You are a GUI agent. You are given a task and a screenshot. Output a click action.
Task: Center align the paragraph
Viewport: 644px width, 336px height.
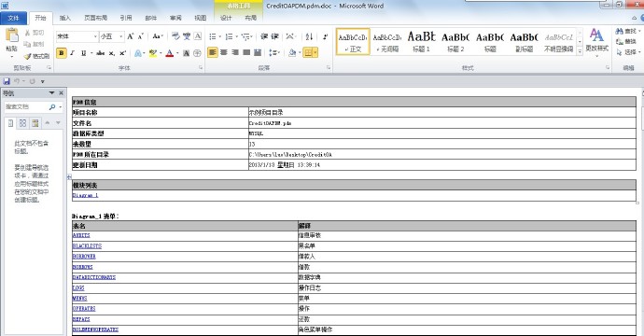coord(224,52)
